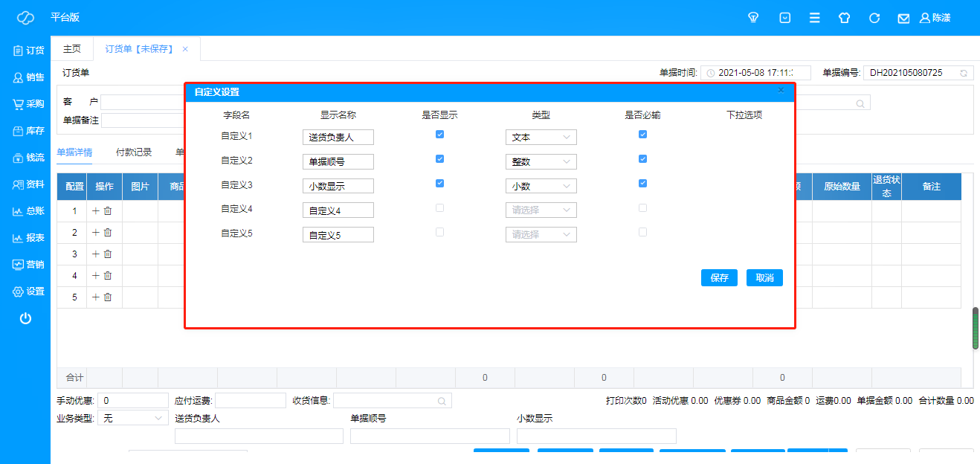Click 取消 in 自定义设置 dialog
The image size is (980, 464).
[x=764, y=278]
